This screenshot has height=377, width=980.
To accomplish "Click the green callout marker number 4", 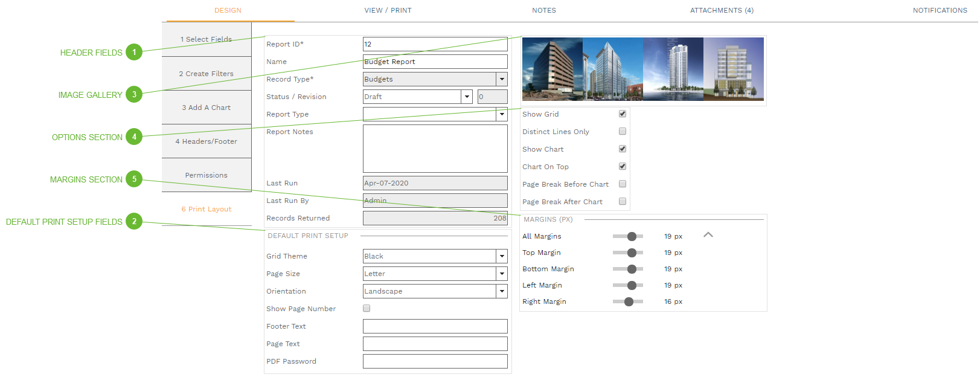I will (x=134, y=137).
